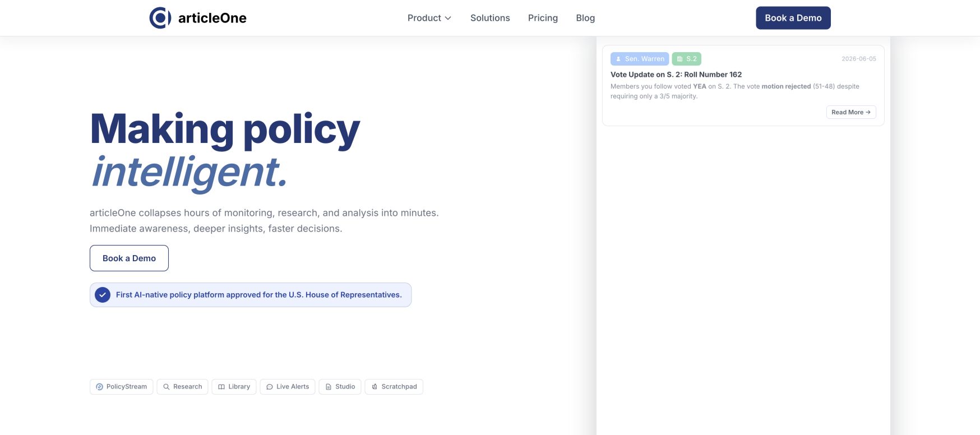Click the Book a Demo header button
980x435 pixels.
793,18
